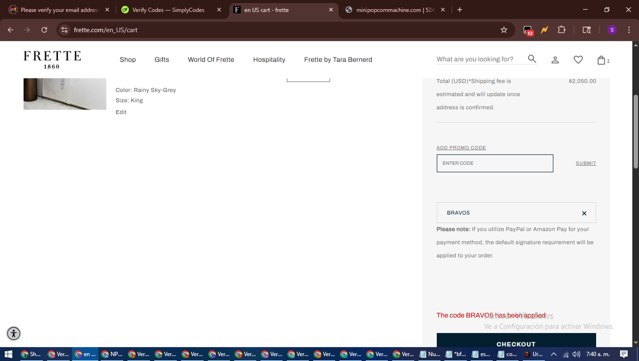
Task: Open the accessibility widget icon
Action: (13, 333)
